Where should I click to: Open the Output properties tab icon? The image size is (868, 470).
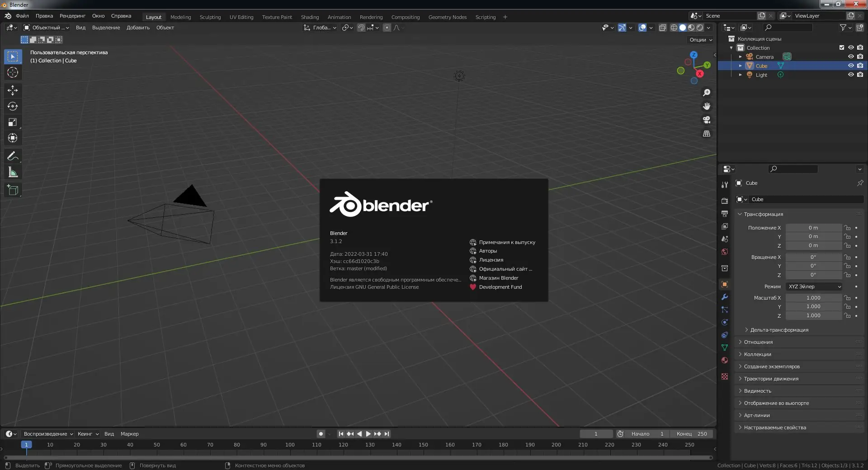pos(725,213)
